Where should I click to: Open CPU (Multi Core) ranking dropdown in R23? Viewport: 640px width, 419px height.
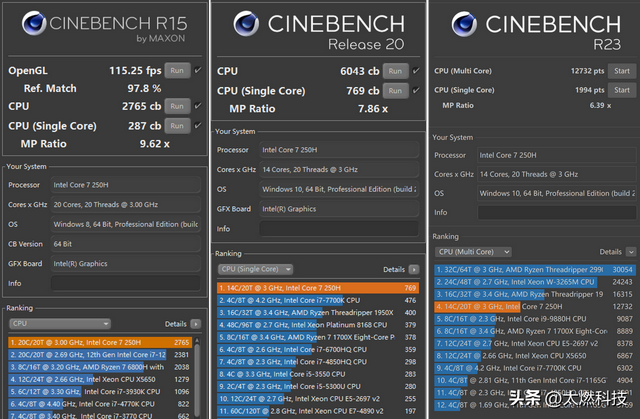(473, 252)
